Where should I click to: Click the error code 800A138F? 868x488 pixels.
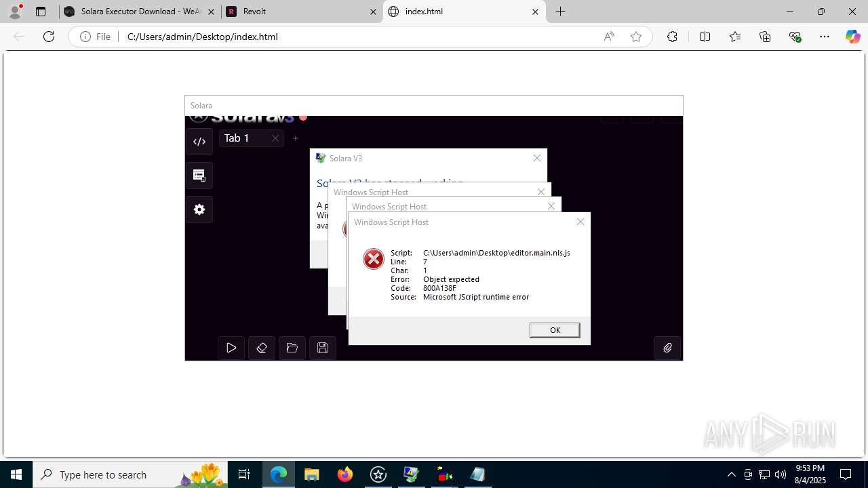click(439, 288)
